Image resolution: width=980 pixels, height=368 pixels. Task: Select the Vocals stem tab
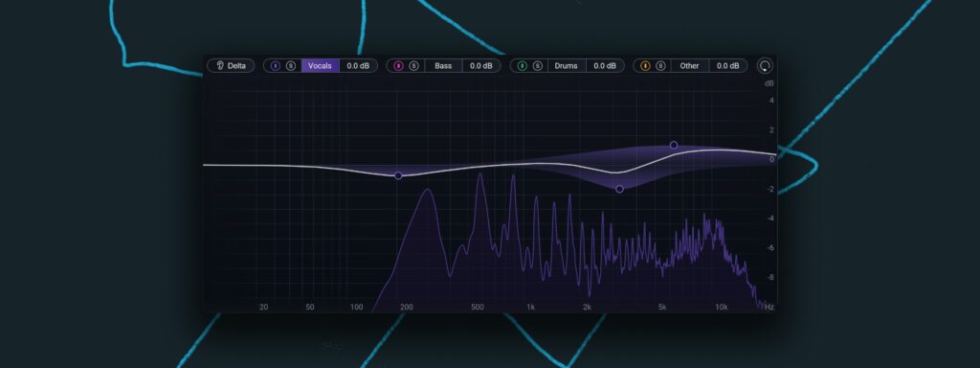pos(320,66)
